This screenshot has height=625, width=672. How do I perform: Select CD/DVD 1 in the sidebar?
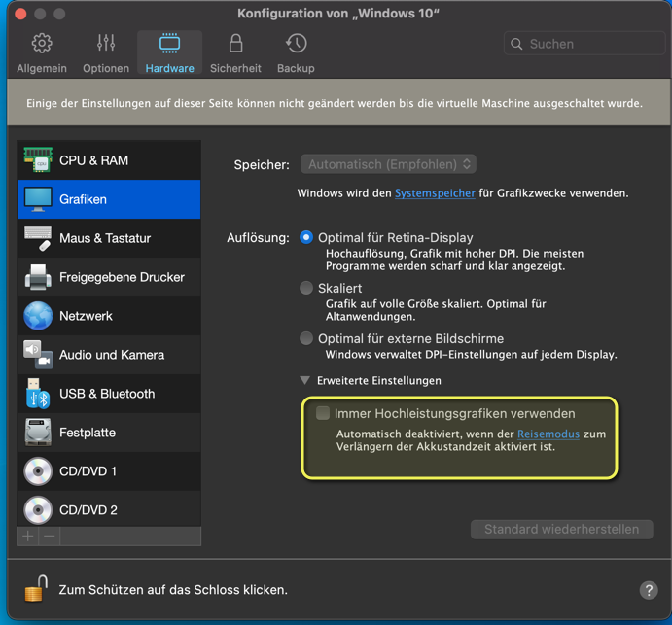coord(109,471)
